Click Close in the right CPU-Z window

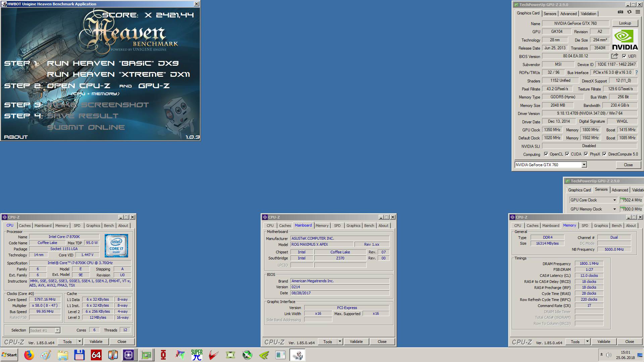(x=630, y=342)
